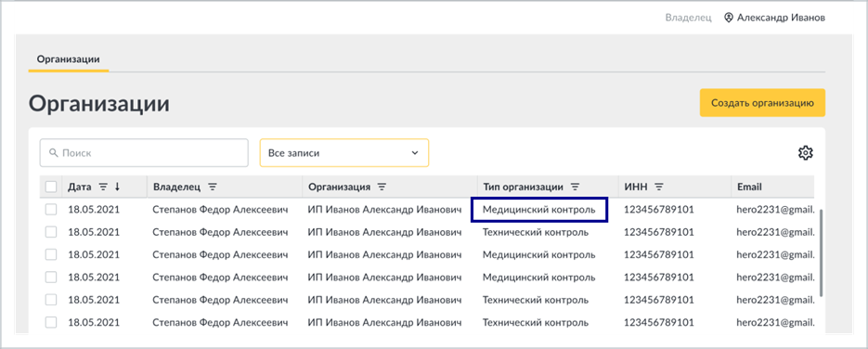Click the filter icon for Тип организации
The image size is (868, 349).
(x=575, y=187)
